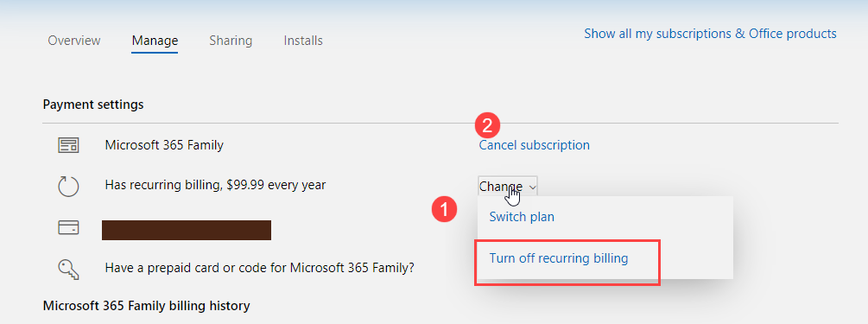This screenshot has width=868, height=324.
Task: Click the Cancel subscription link
Action: (535, 145)
